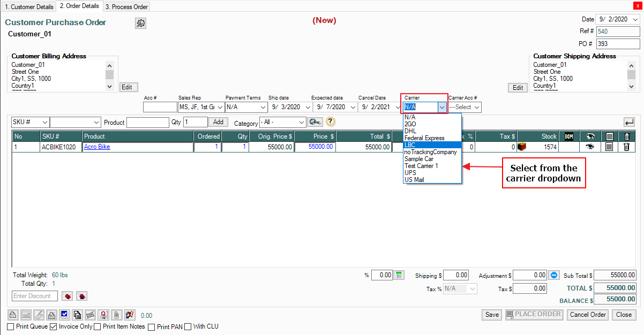Click the eye icon in the Acro Bike row
This screenshot has height=335, width=644.
[x=590, y=147]
